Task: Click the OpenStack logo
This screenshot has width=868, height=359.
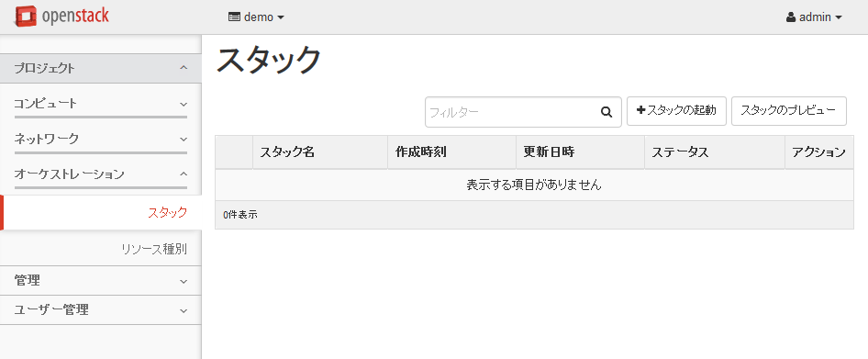Action: tap(61, 17)
